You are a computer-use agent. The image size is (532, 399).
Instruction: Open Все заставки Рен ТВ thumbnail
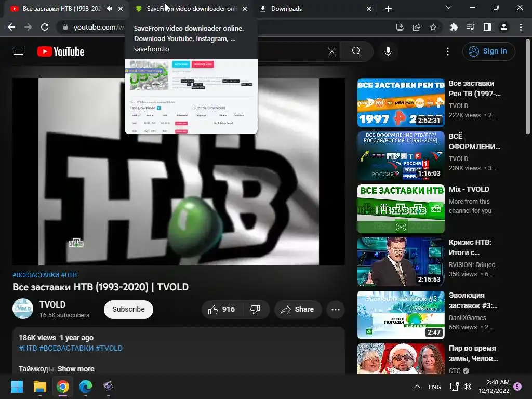click(x=401, y=103)
